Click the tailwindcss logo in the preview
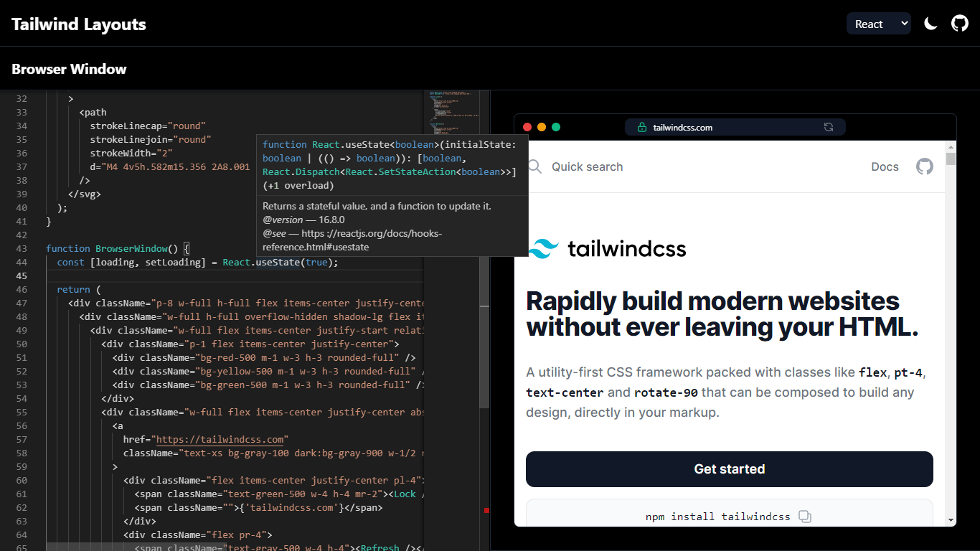Image resolution: width=980 pixels, height=551 pixels. [x=607, y=249]
